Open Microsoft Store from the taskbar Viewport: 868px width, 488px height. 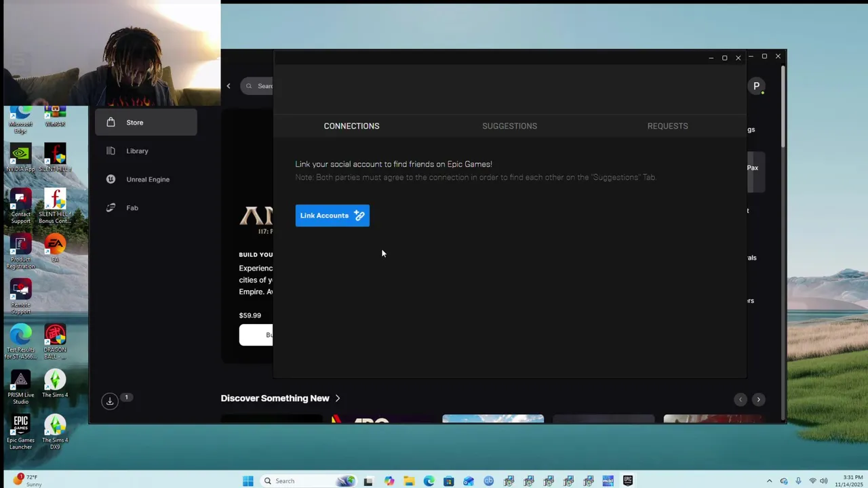pos(448,481)
